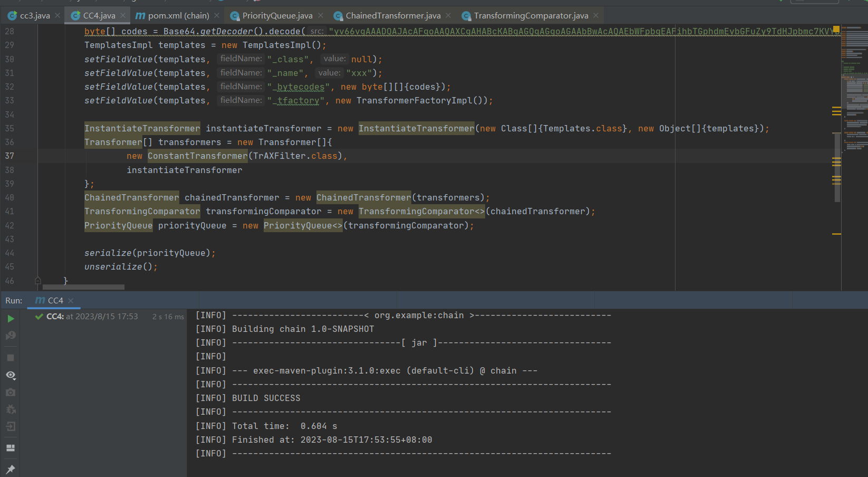Screen dimensions: 868x477
Task: Click the green success checkmark for CC4
Action: 39,317
